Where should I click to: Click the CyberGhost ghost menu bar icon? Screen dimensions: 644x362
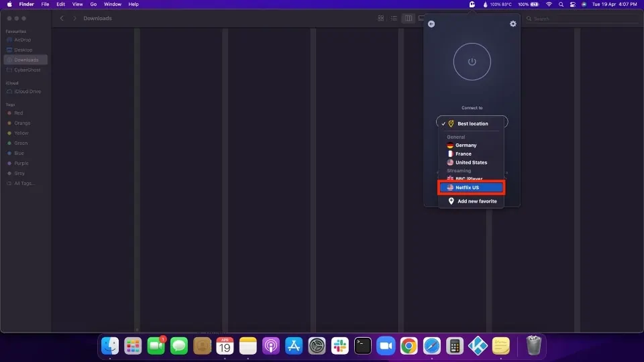[472, 5]
